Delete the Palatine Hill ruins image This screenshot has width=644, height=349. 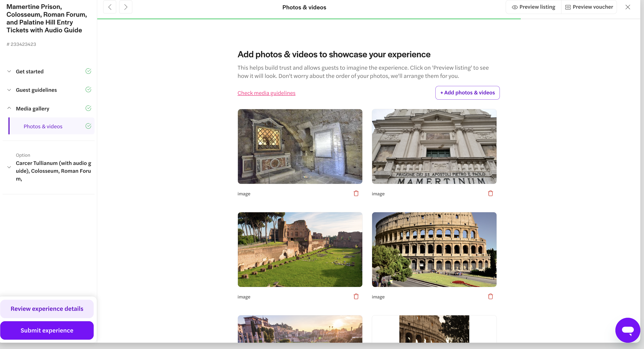pos(356,296)
